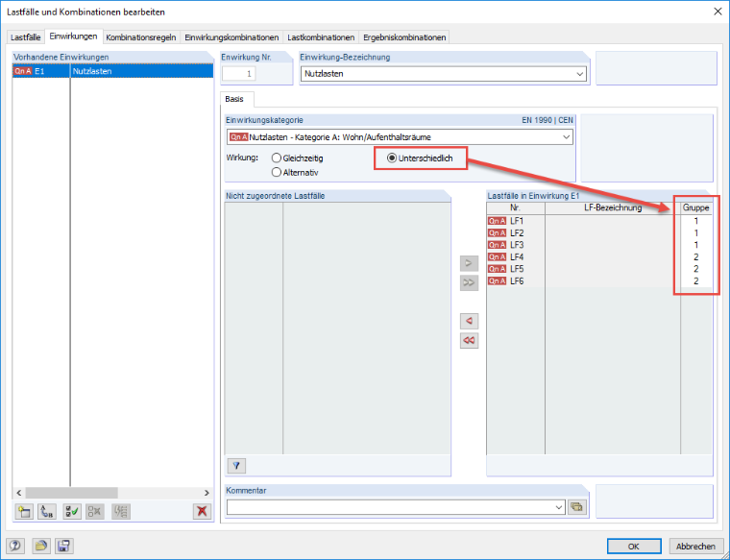Go to the Einwirkungskombinationen tab
The image size is (730, 560).
(x=231, y=37)
